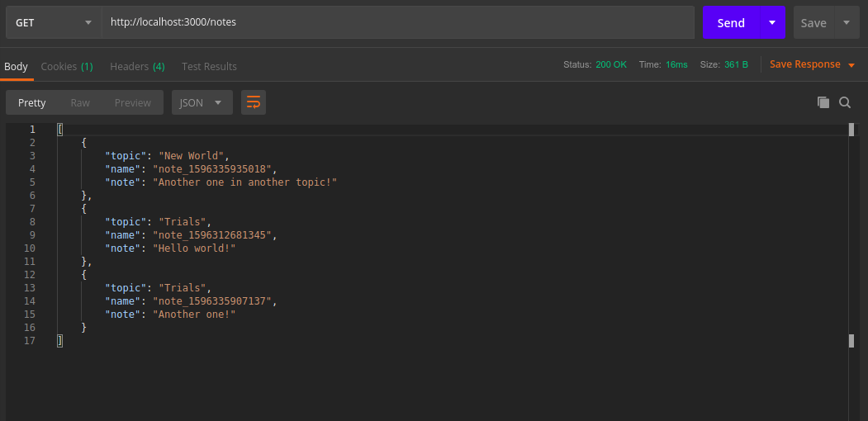868x421 pixels.
Task: Select the Raw view mode
Action: tap(80, 103)
